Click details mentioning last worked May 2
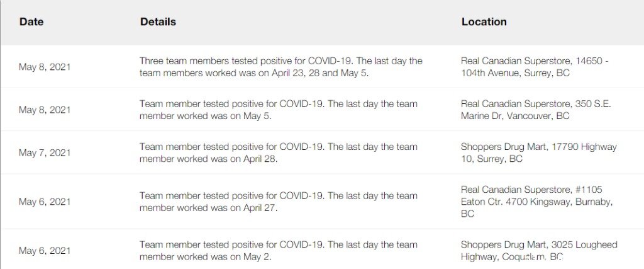Screen dimensions: 644x269 [279, 251]
